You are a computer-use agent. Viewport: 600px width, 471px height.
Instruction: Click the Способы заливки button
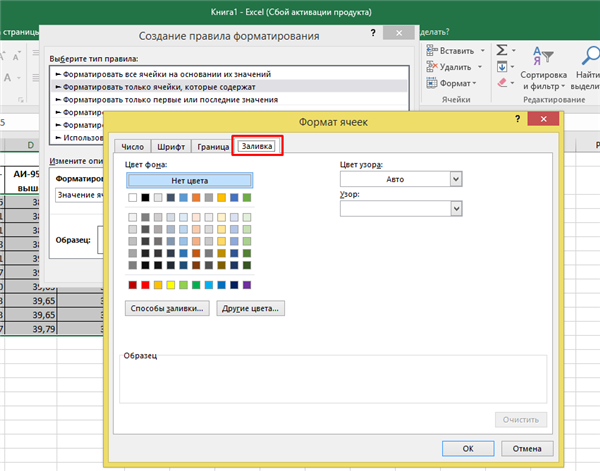[167, 308]
